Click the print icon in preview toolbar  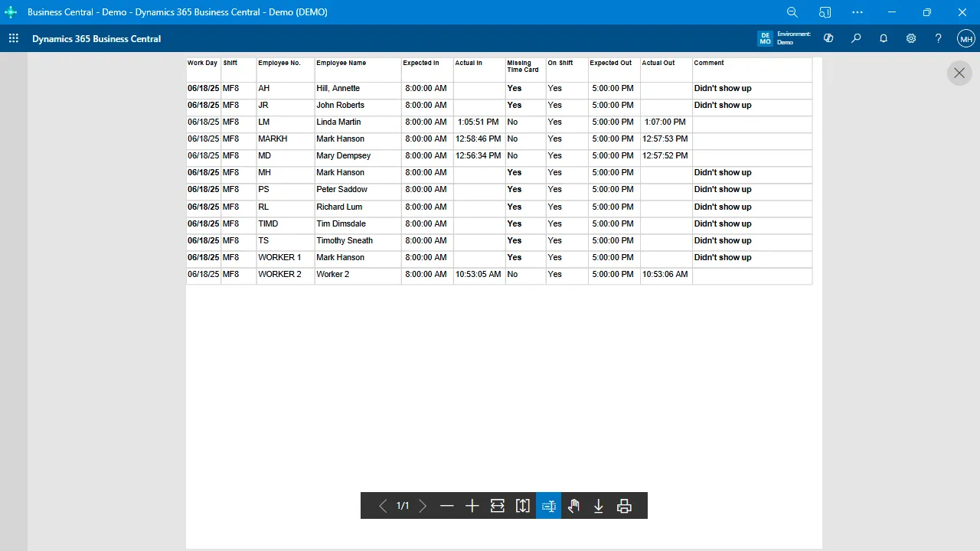pyautogui.click(x=624, y=506)
